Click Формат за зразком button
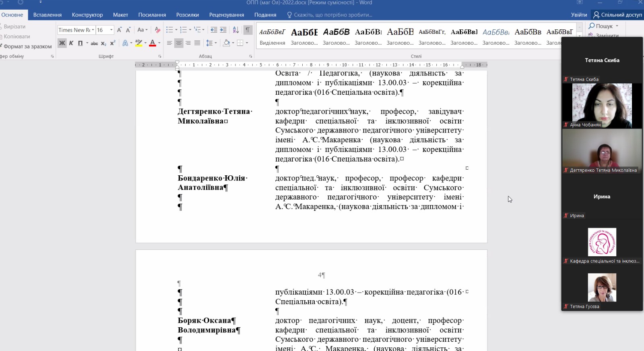Image resolution: width=644 pixels, height=351 pixels. [x=27, y=46]
